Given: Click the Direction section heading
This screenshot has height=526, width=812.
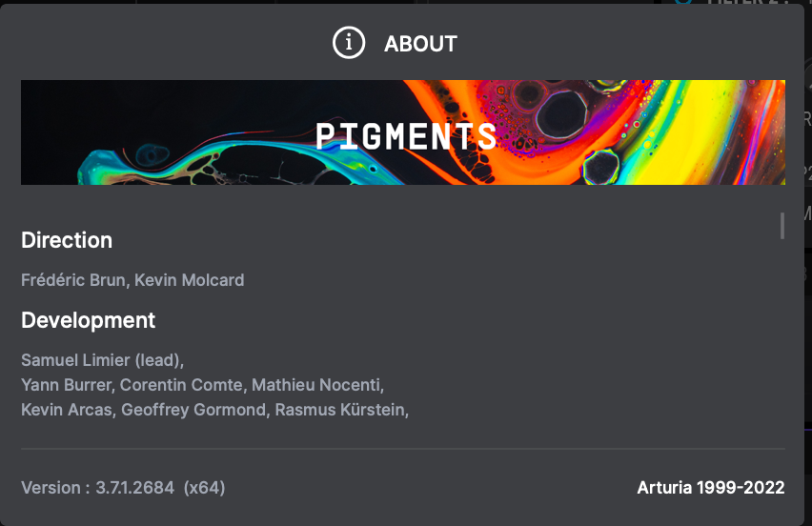Looking at the screenshot, I should pyautogui.click(x=67, y=240).
